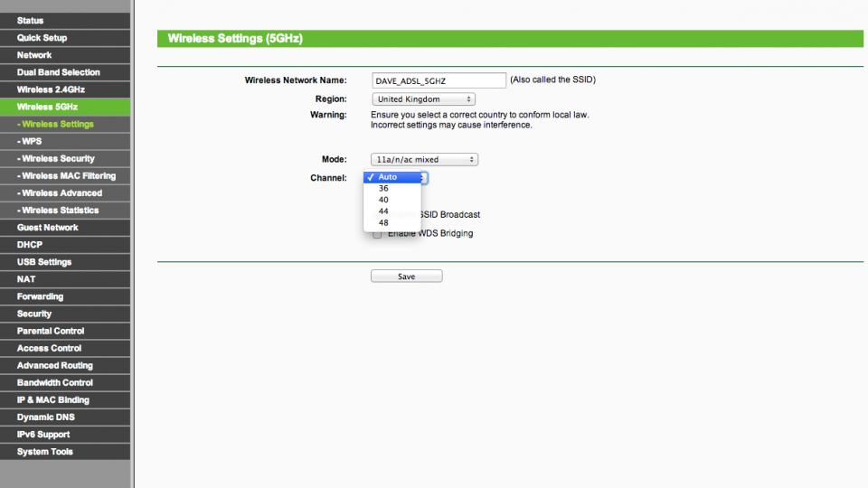Open the WPS submenu item
This screenshot has width=868, height=488.
tap(65, 141)
